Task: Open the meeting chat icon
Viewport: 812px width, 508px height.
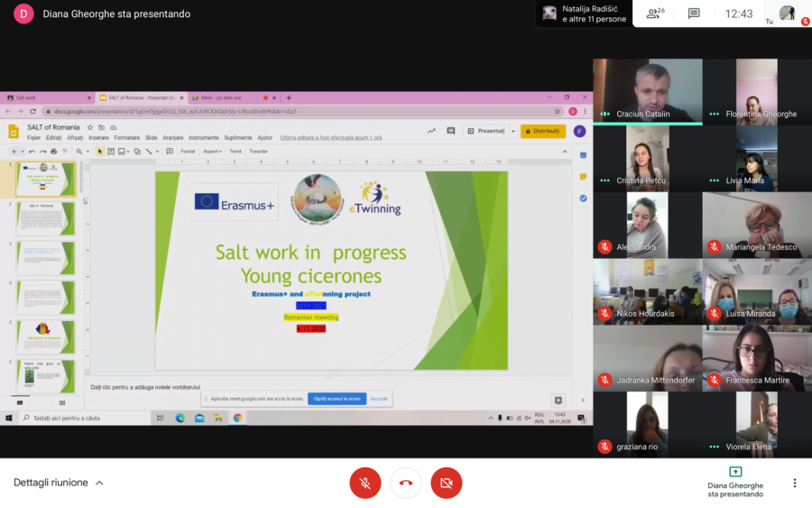Action: (x=694, y=14)
